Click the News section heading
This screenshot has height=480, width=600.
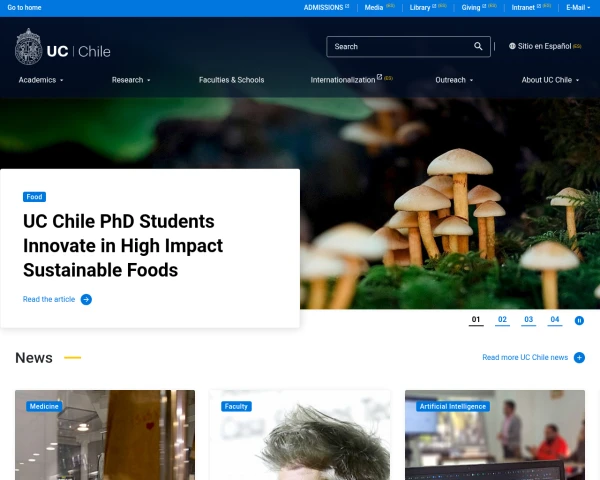click(x=34, y=358)
